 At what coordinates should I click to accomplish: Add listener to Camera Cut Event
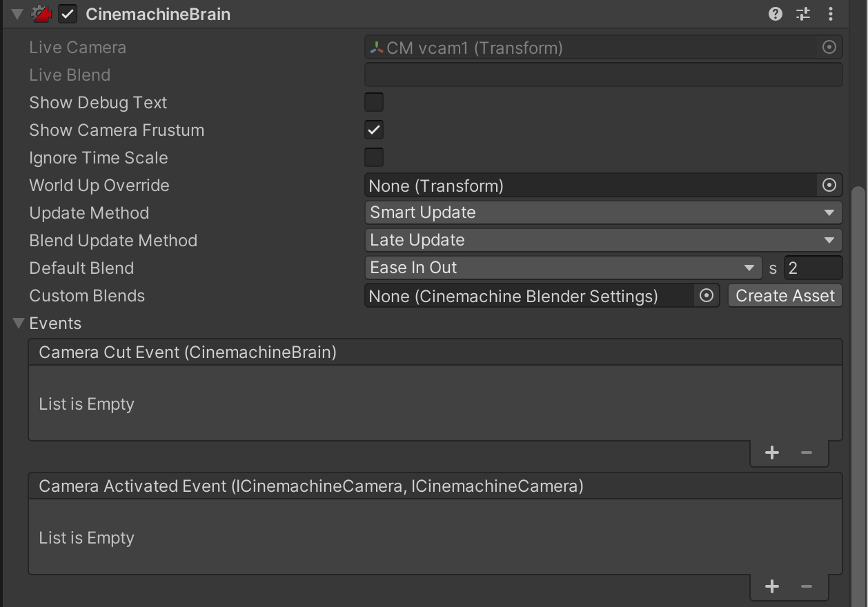(772, 453)
